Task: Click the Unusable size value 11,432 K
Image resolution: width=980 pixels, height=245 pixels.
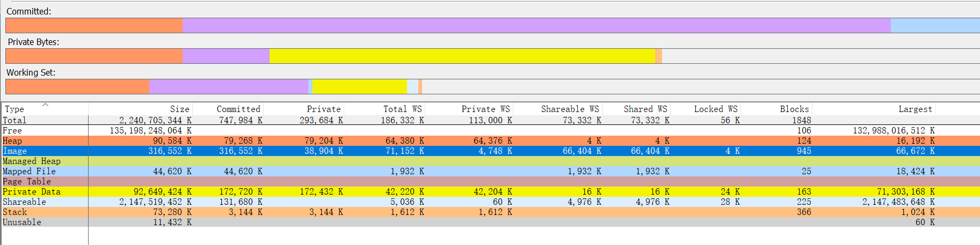Action: (x=172, y=222)
